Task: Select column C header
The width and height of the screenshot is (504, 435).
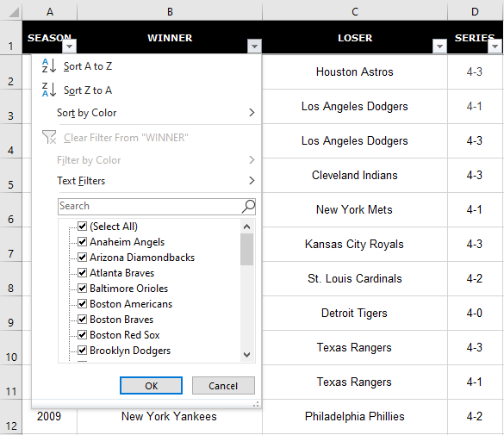Action: (355, 12)
